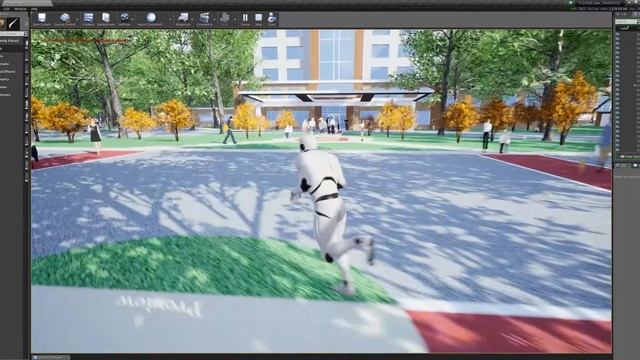640x360 pixels.
Task: Eject from the player controller
Action: (272, 19)
